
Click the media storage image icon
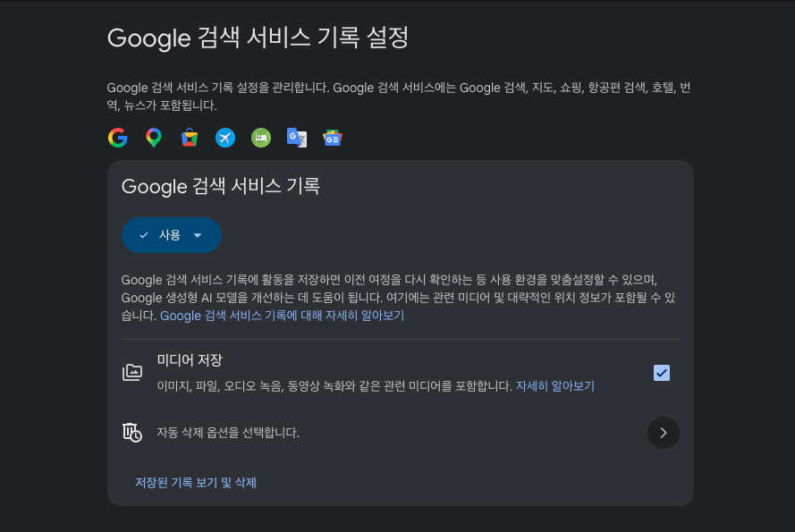tap(132, 372)
